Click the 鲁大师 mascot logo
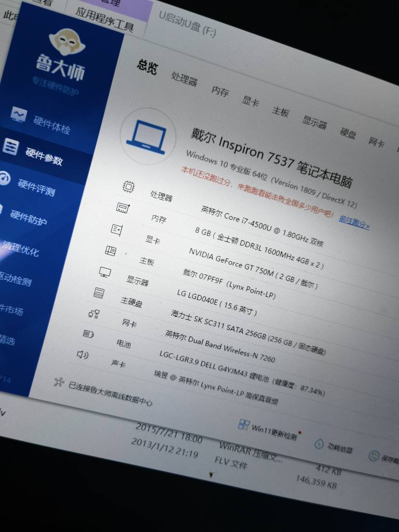The height and width of the screenshot is (532, 399). (x=67, y=42)
